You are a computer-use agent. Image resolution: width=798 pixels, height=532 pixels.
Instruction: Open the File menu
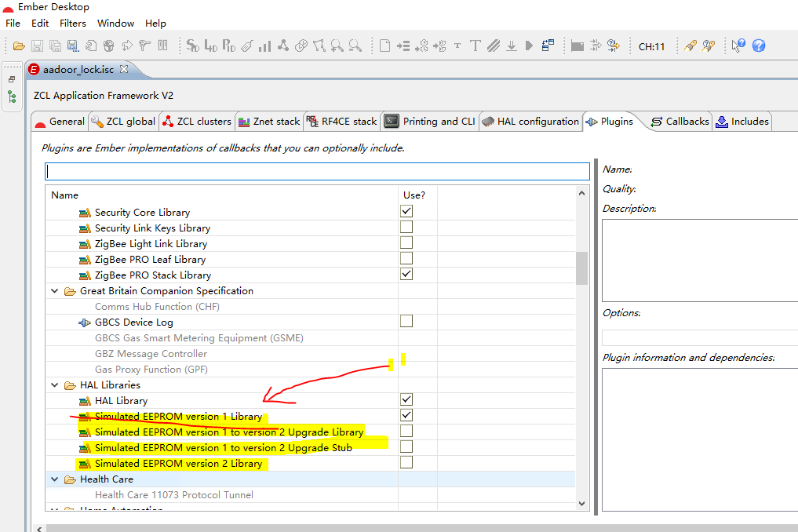click(13, 24)
